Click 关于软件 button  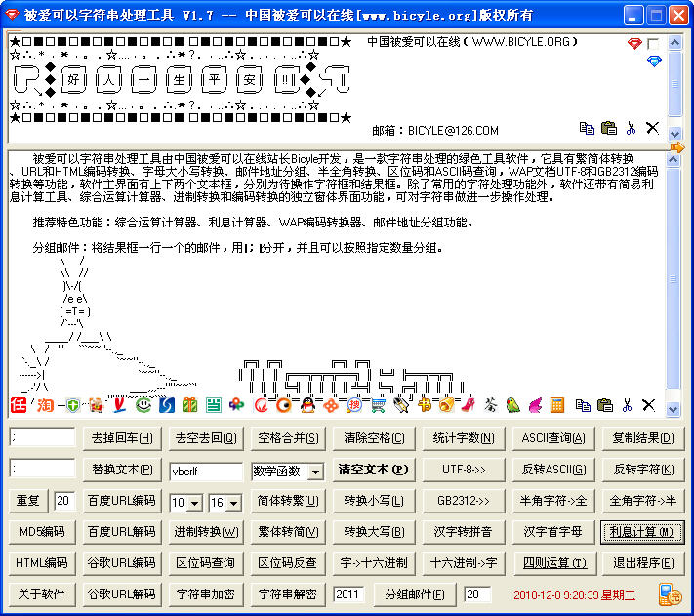[x=42, y=595]
